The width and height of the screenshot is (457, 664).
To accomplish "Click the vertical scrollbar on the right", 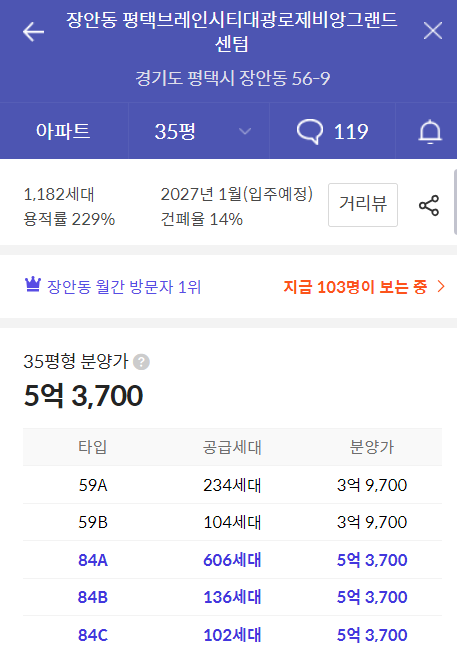I will [455, 202].
